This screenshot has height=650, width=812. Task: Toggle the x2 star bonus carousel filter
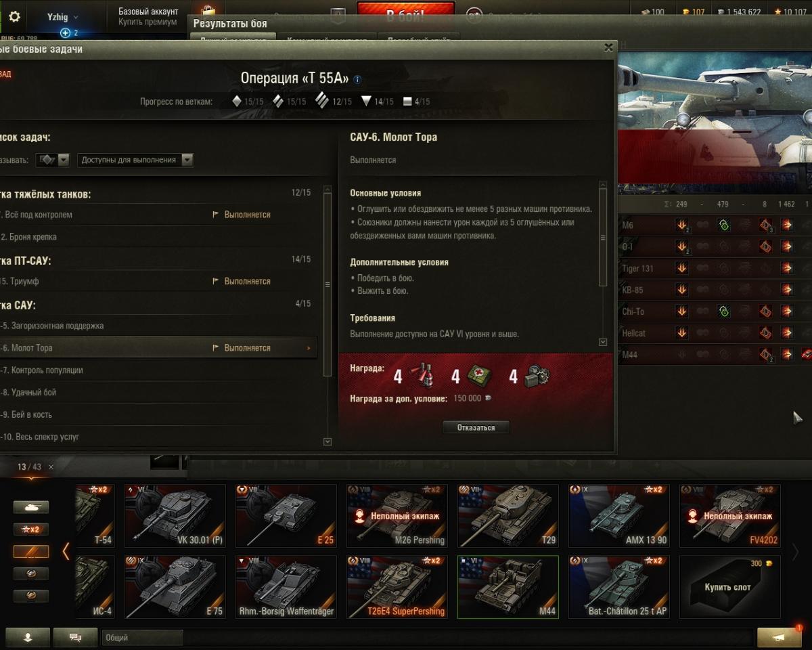(31, 529)
